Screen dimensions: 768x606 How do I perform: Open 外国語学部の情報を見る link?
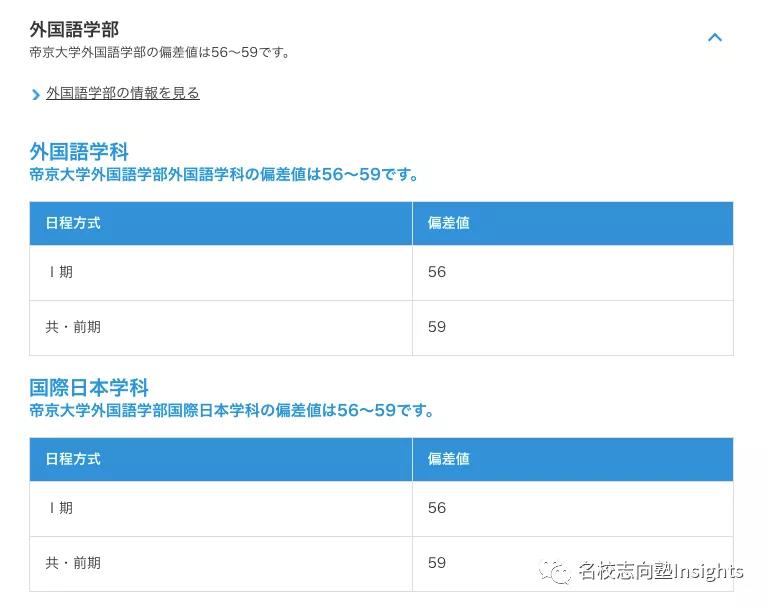click(123, 93)
